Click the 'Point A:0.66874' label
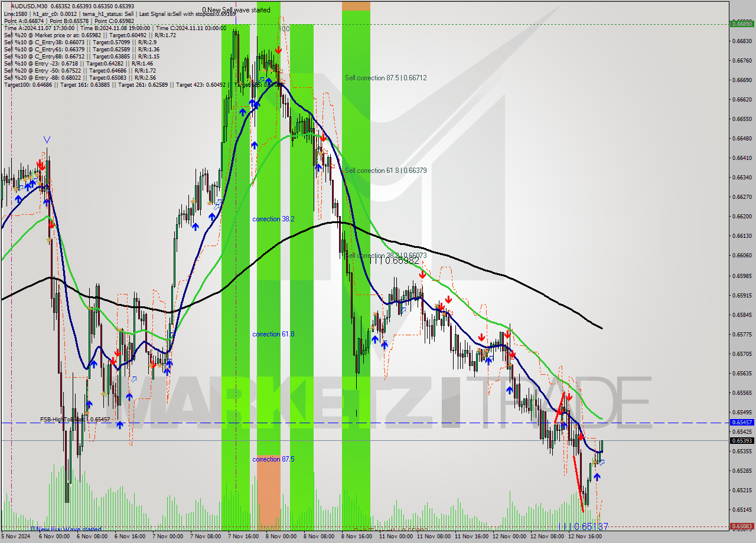 click(24, 21)
